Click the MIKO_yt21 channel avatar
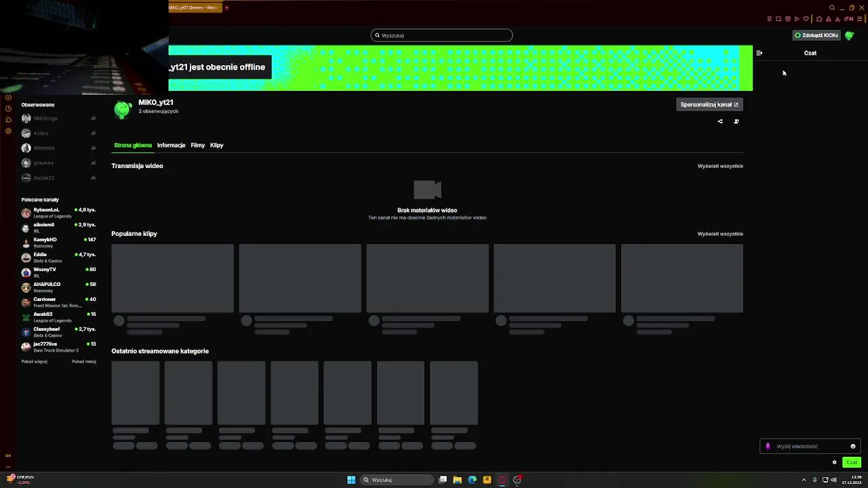The width and height of the screenshot is (868, 488). 122,108
